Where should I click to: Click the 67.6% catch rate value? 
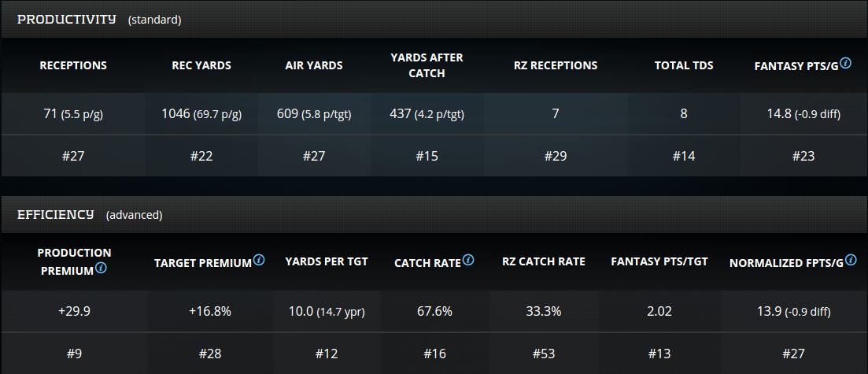point(434,311)
